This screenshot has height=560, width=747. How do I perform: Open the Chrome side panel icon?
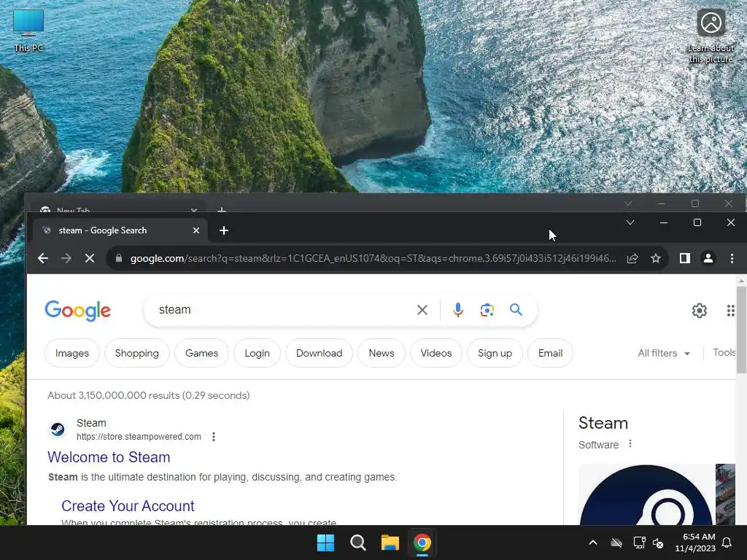click(684, 258)
